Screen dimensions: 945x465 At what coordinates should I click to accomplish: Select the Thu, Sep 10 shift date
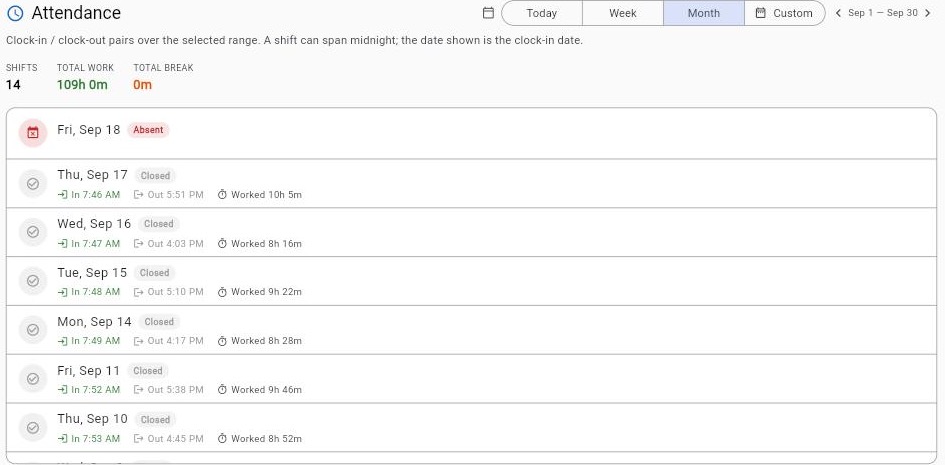(92, 419)
